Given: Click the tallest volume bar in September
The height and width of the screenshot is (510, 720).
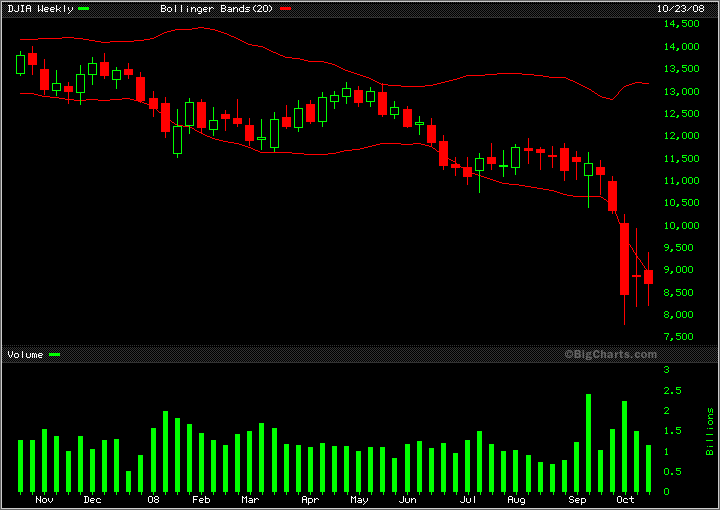Looking at the screenshot, I should [x=589, y=443].
